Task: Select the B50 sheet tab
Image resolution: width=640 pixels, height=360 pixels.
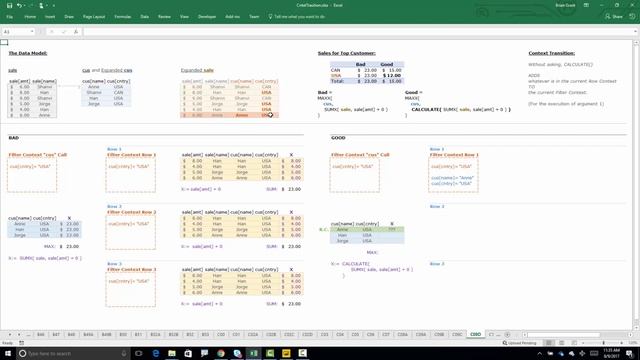Action: (x=123, y=334)
